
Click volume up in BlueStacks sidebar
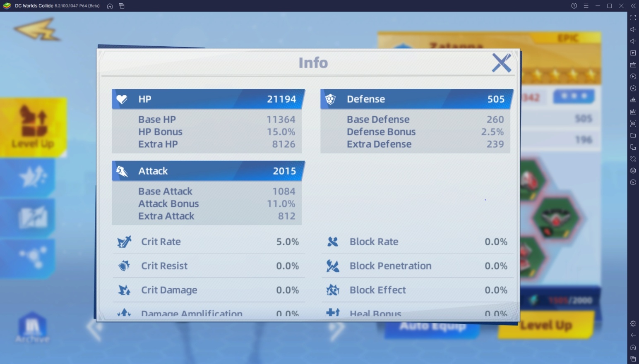[633, 29]
